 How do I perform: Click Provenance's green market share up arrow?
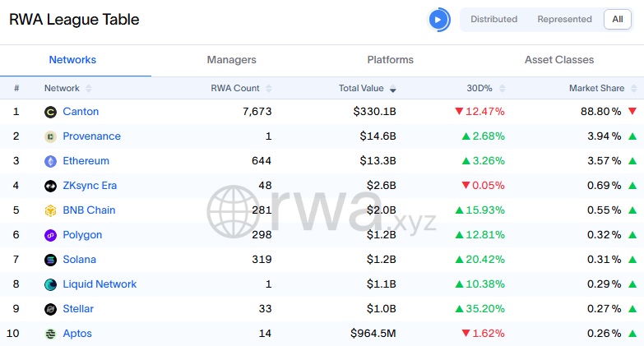[632, 136]
